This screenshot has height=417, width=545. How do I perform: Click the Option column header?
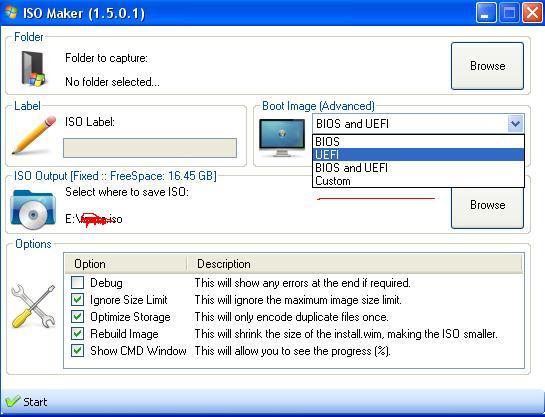pos(125,264)
